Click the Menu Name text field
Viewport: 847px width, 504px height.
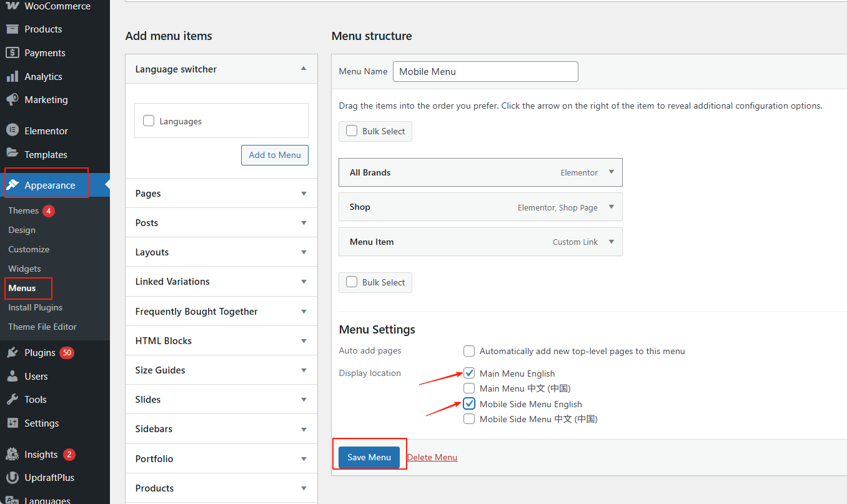485,71
